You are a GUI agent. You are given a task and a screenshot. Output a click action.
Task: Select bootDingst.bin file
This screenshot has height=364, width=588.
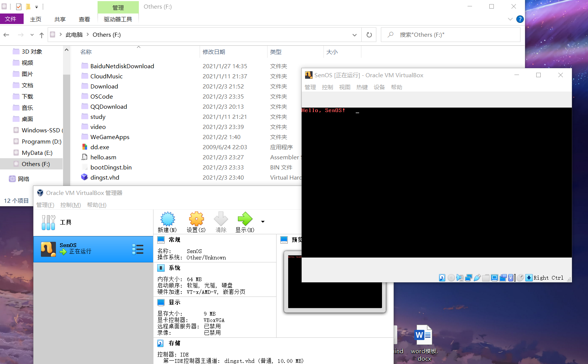click(111, 167)
